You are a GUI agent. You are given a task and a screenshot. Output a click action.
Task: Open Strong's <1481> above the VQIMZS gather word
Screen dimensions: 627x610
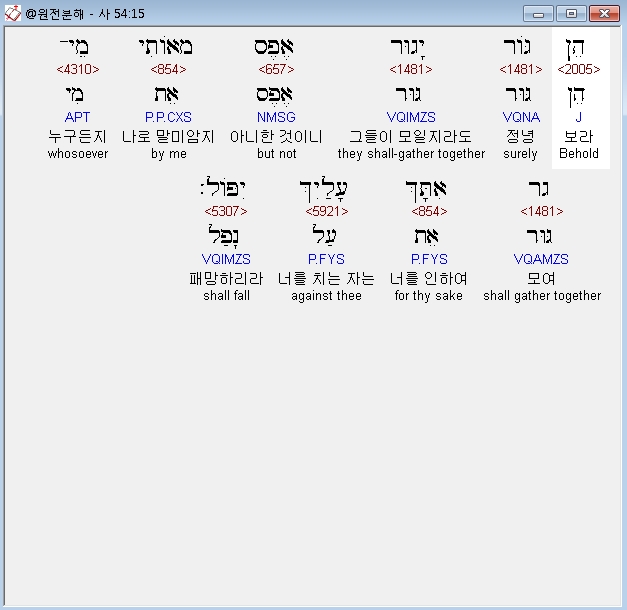point(411,70)
